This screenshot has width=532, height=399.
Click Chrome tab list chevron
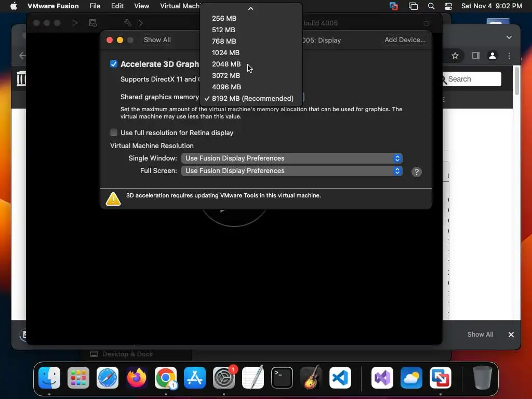509,37
